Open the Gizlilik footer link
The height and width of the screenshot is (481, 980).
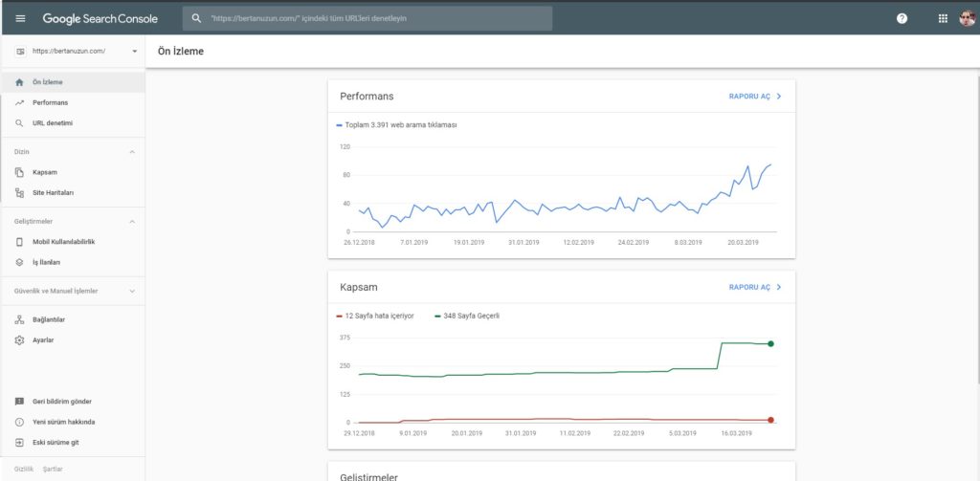click(x=23, y=470)
